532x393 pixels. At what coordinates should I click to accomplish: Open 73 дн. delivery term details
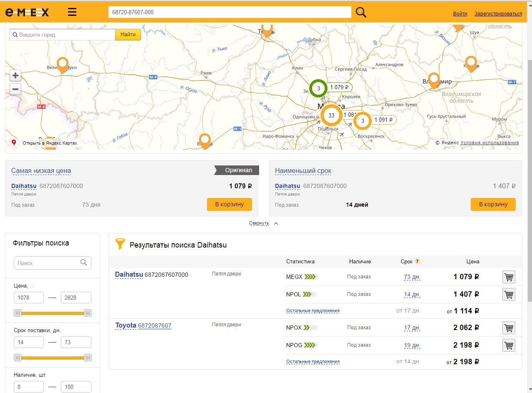click(x=412, y=277)
